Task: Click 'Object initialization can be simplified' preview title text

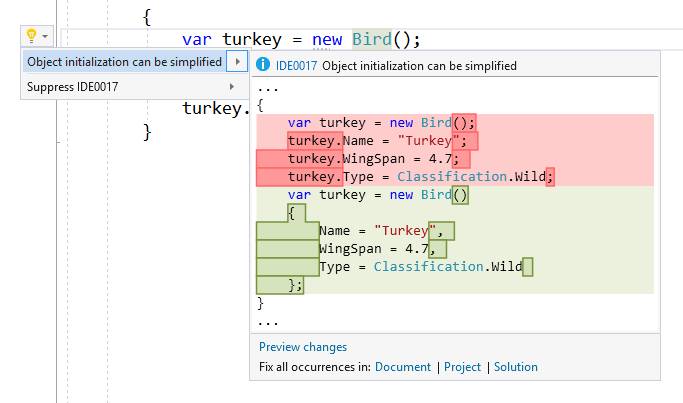Action: click(419, 66)
